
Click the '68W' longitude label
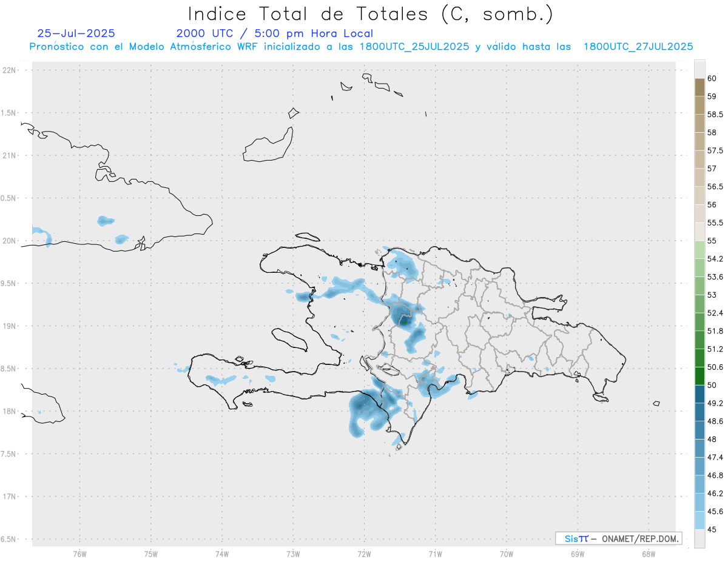coord(649,554)
